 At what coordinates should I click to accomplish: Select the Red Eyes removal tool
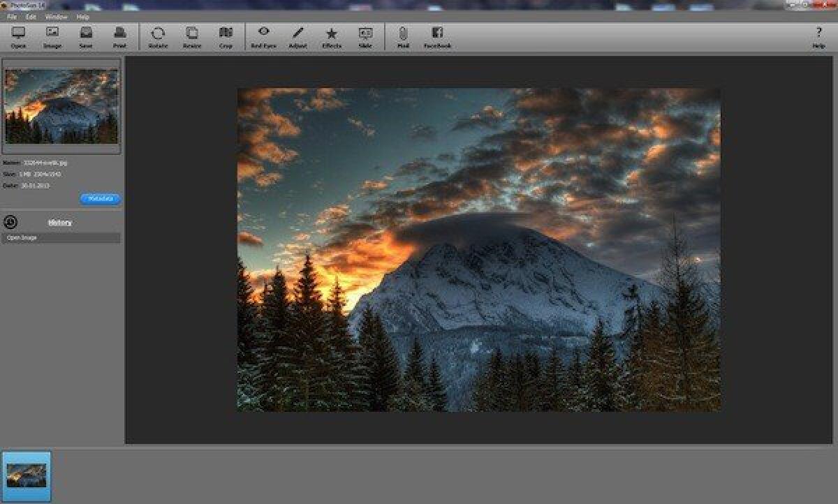click(x=263, y=36)
